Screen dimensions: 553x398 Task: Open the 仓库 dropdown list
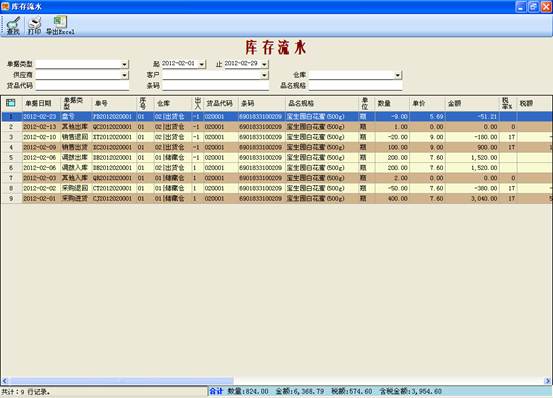(x=397, y=75)
